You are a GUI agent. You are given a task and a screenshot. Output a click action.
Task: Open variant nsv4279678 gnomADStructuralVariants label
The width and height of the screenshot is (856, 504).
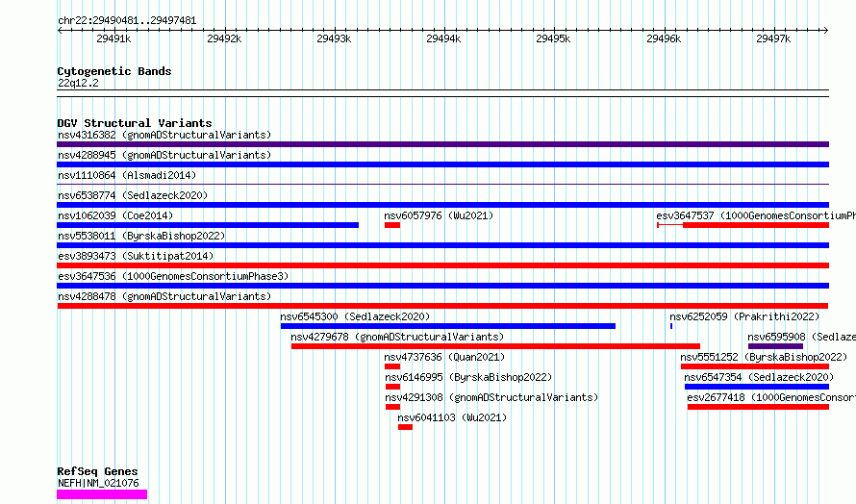[397, 337]
